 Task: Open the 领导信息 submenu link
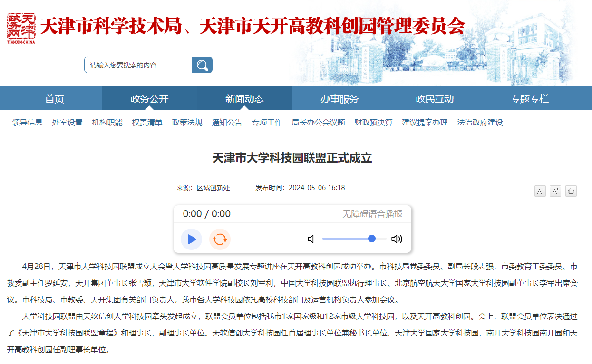[x=27, y=123]
